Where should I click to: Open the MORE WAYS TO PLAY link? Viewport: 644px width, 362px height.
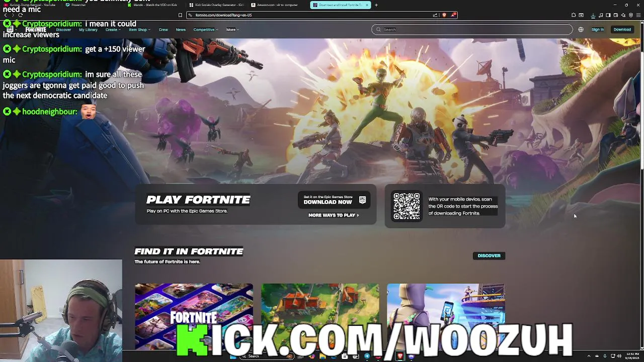333,215
